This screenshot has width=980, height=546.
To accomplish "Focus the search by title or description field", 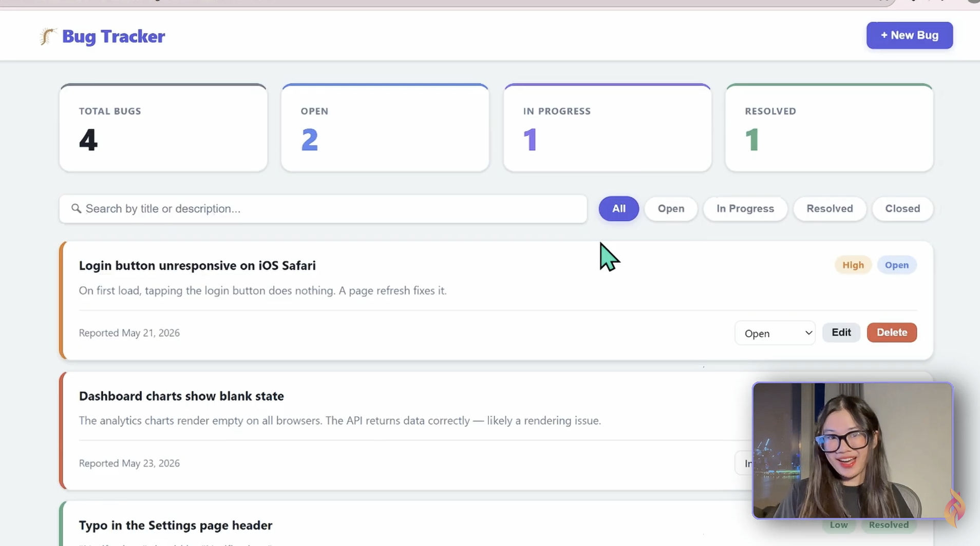I will tap(323, 209).
